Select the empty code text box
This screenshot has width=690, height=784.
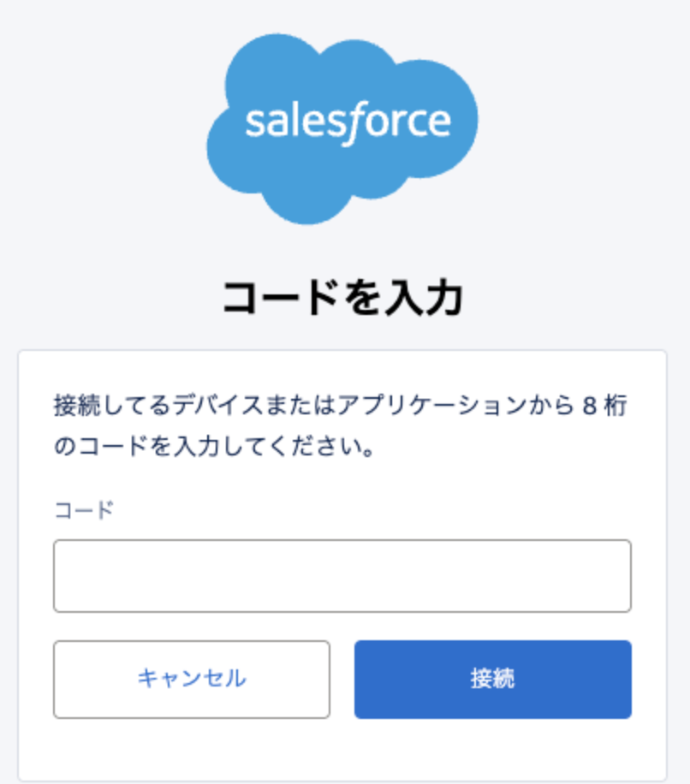point(342,575)
